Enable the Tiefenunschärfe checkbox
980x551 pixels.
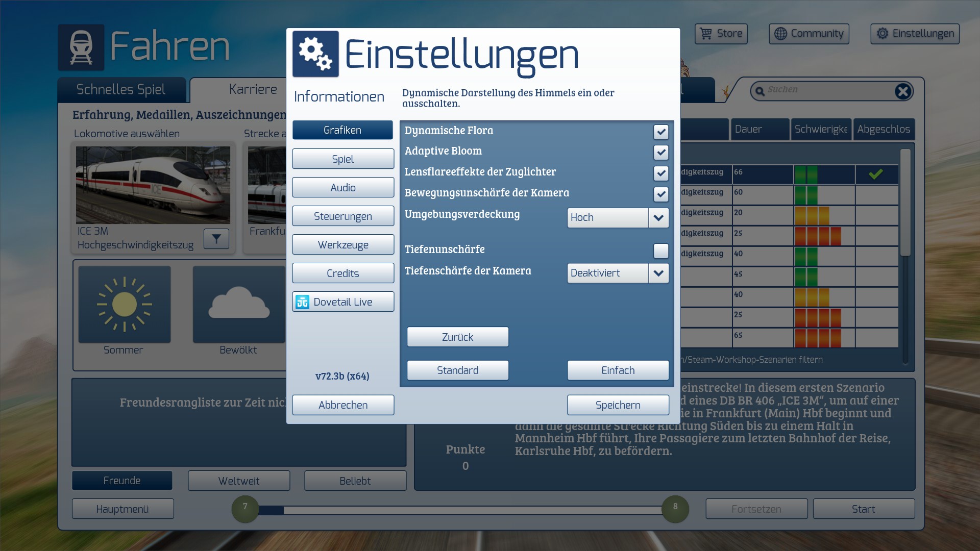[x=661, y=251]
